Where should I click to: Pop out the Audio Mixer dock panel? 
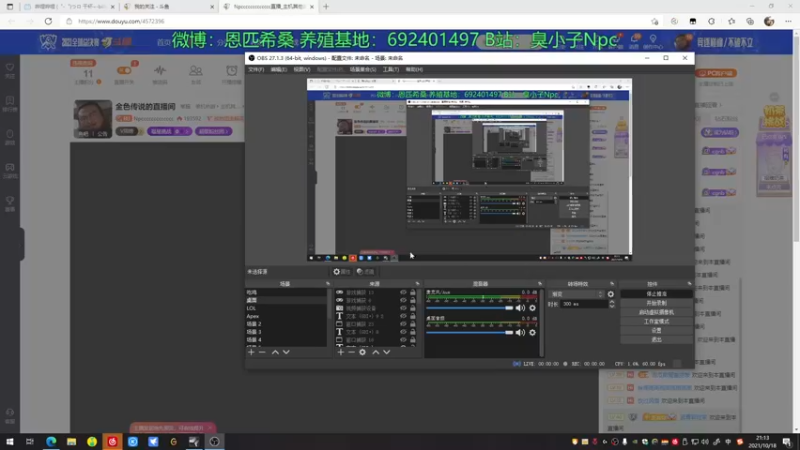(x=540, y=284)
